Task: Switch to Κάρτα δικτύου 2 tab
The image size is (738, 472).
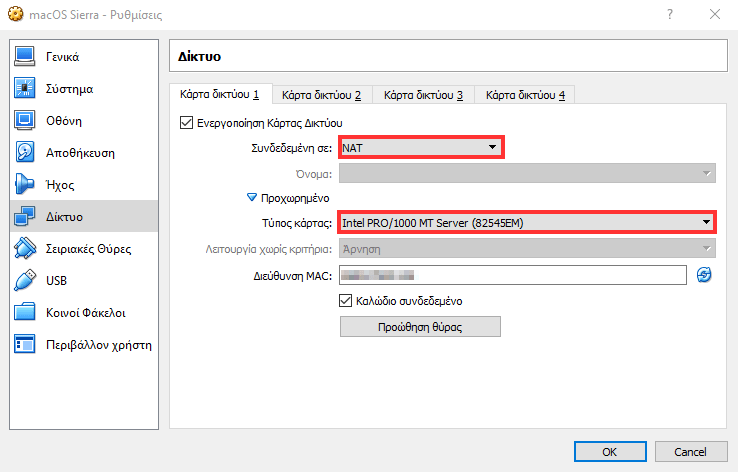Action: (x=321, y=95)
